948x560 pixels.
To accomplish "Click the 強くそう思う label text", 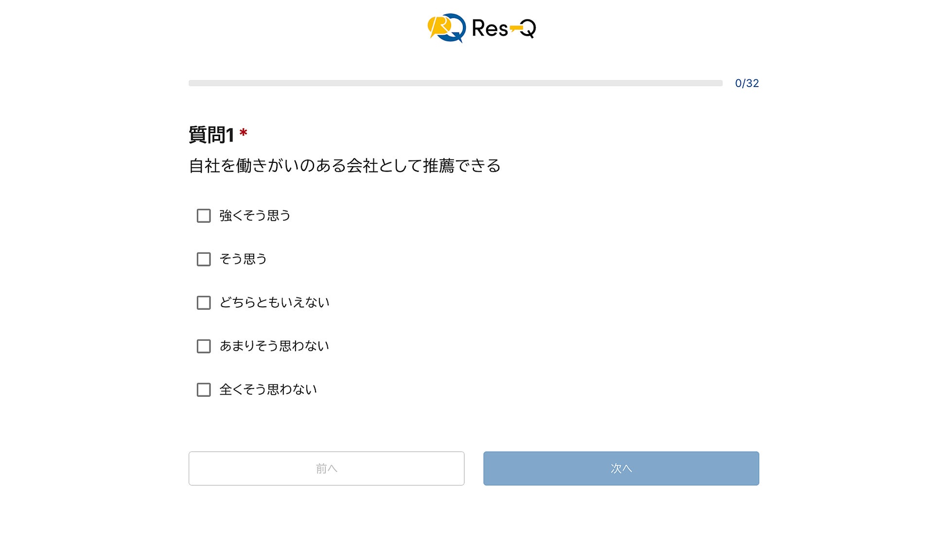I will (x=255, y=216).
